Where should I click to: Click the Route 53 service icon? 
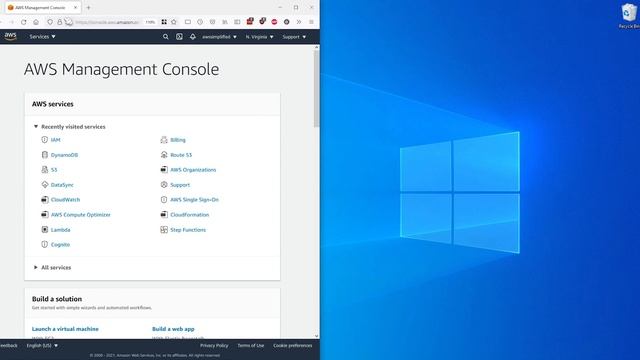click(x=164, y=155)
